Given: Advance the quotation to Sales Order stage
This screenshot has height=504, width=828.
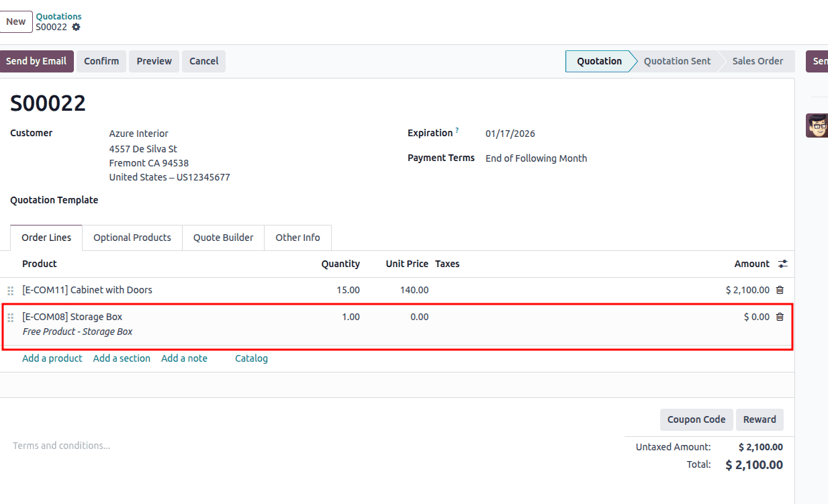Looking at the screenshot, I should click(x=757, y=61).
